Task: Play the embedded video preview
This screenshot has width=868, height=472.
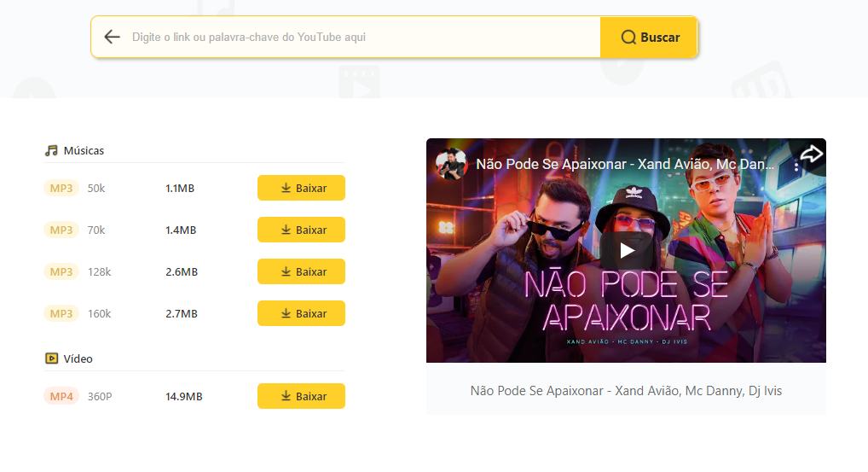Action: click(626, 250)
